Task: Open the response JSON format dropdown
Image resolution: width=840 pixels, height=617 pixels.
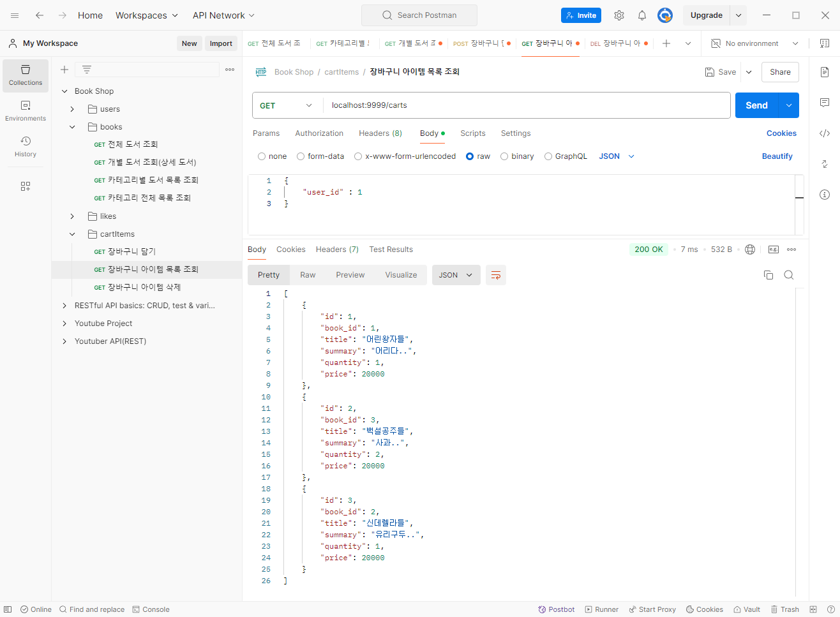Action: tap(456, 275)
